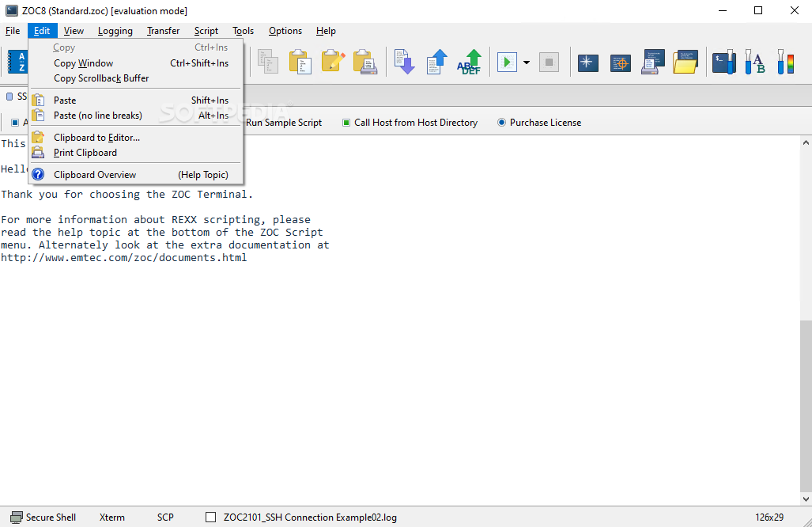Click the Secure Shell status label

click(51, 518)
